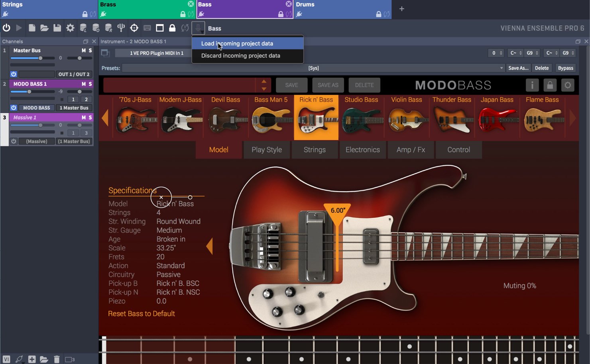
Task: Click the VI icon at the bottom of the Channels panel
Action: coord(6,359)
